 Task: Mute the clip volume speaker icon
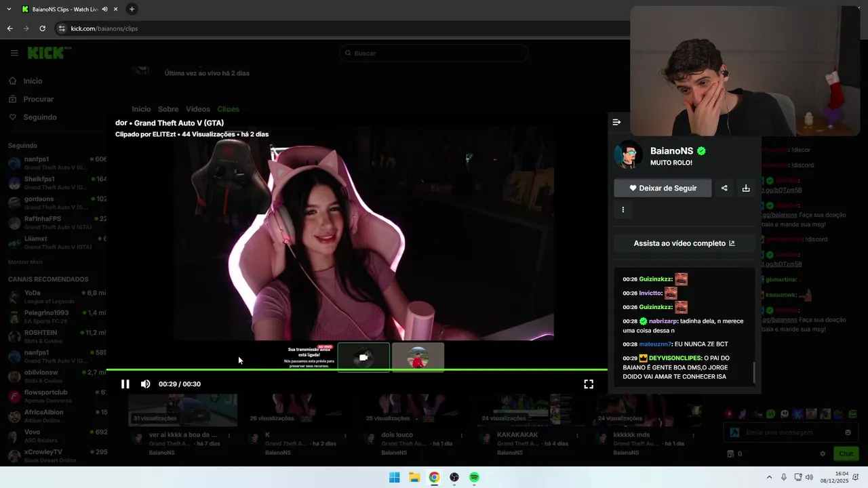coord(145,384)
